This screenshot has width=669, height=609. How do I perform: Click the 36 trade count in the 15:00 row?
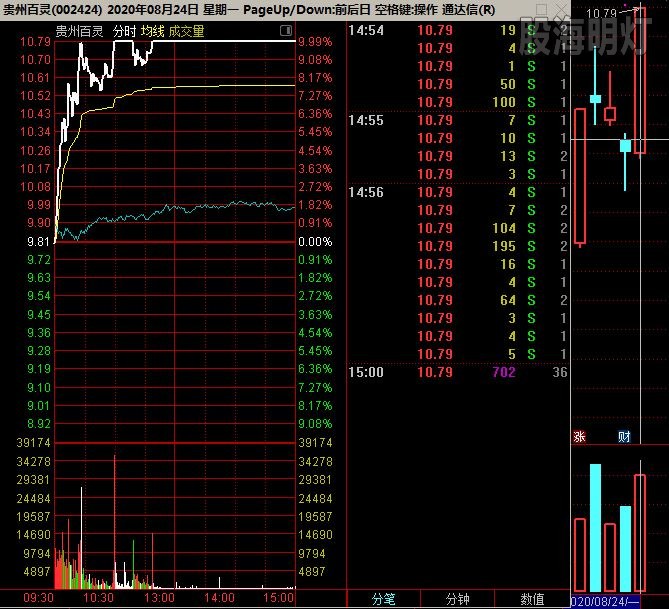coord(560,372)
